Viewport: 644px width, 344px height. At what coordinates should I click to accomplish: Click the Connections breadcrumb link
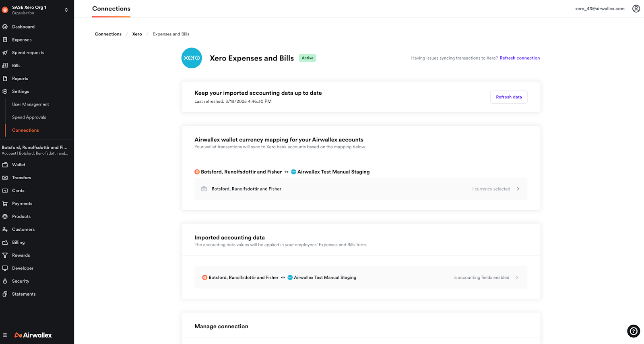[x=108, y=34]
